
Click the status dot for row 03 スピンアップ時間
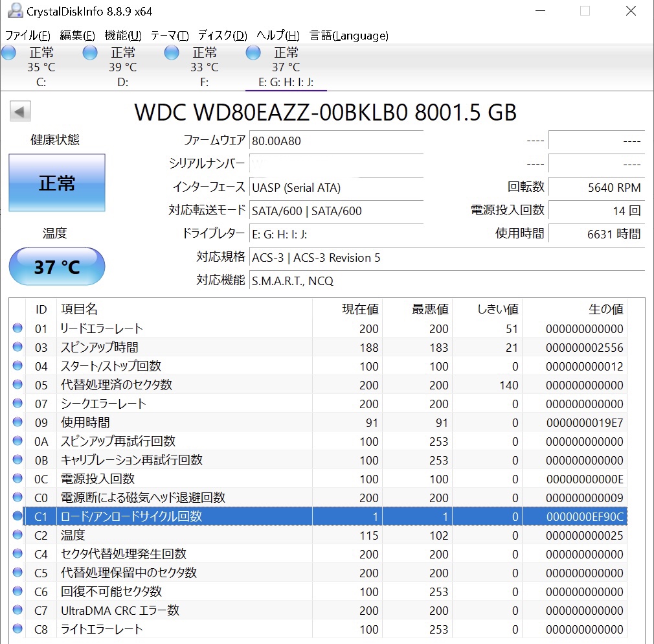click(17, 347)
